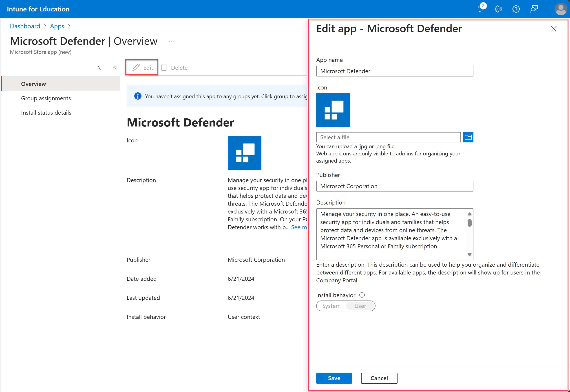Click the file browser icon to upload app icon

(x=469, y=137)
